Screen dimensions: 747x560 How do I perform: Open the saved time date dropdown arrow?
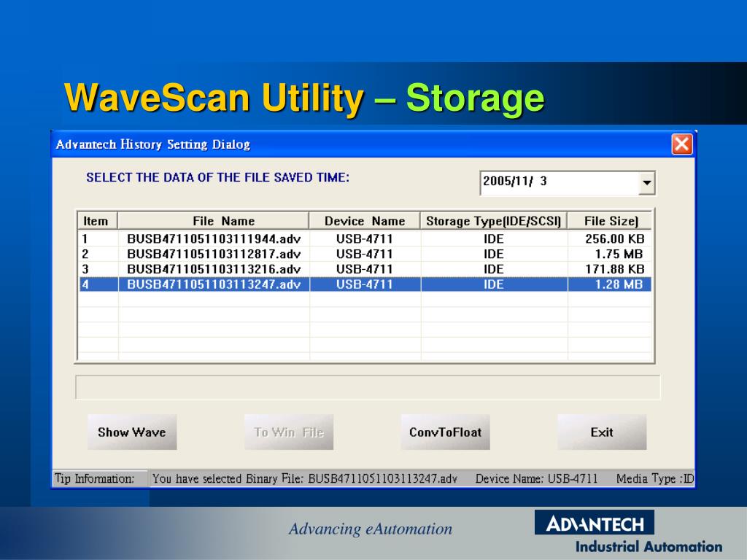[646, 183]
